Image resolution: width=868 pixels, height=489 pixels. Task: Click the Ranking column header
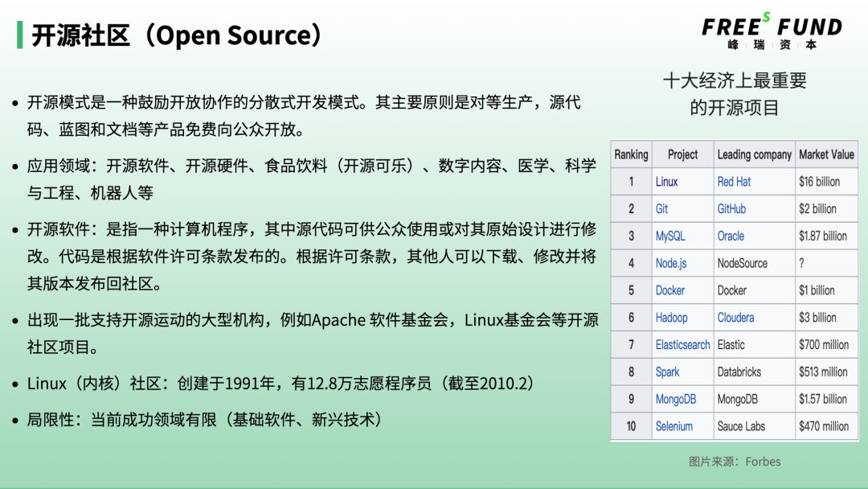coord(631,154)
